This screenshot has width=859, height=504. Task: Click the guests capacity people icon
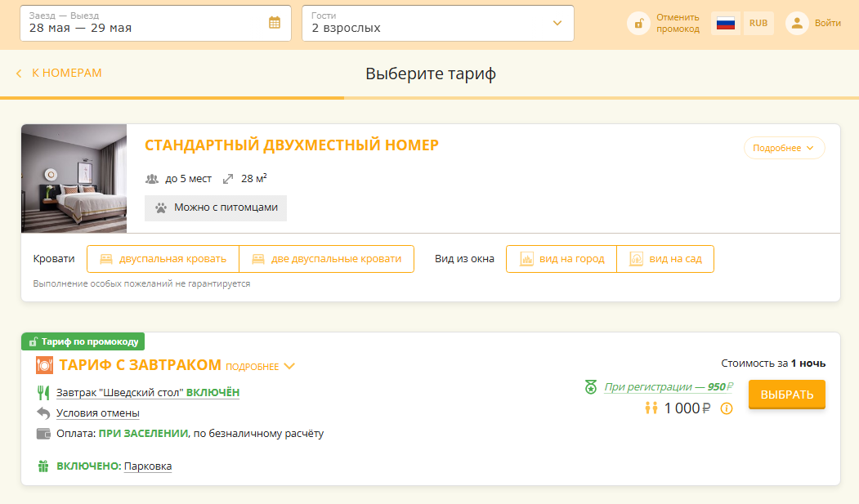point(152,179)
